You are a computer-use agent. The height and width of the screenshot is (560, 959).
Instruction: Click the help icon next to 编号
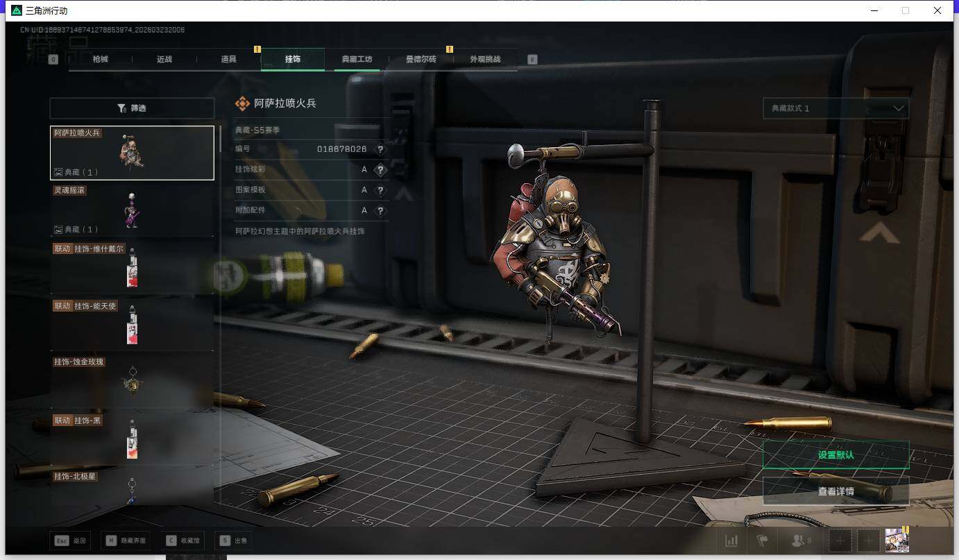pyautogui.click(x=380, y=149)
